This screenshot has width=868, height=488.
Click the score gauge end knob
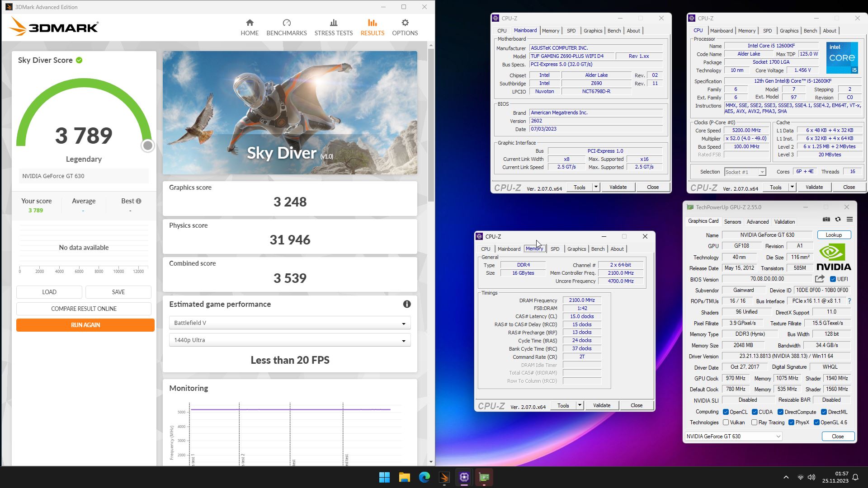tap(147, 145)
